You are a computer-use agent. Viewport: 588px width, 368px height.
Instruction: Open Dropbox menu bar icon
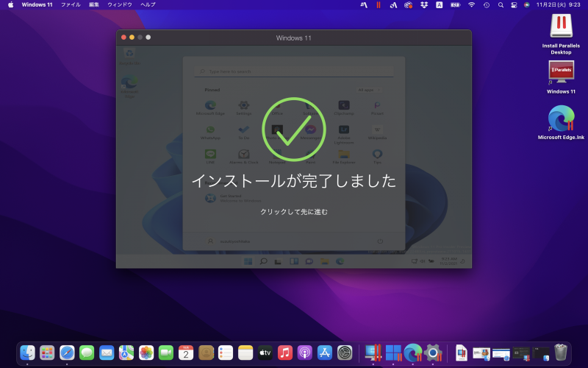pyautogui.click(x=424, y=5)
